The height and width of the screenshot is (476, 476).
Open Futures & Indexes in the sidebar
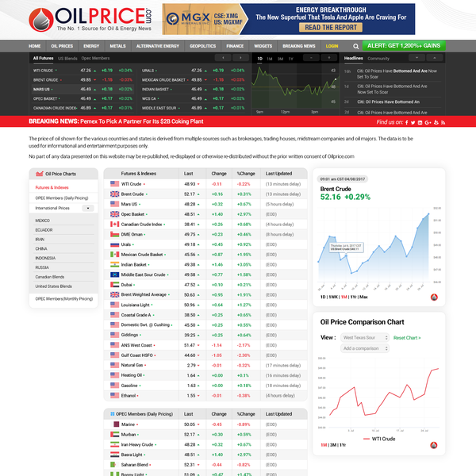(x=52, y=187)
